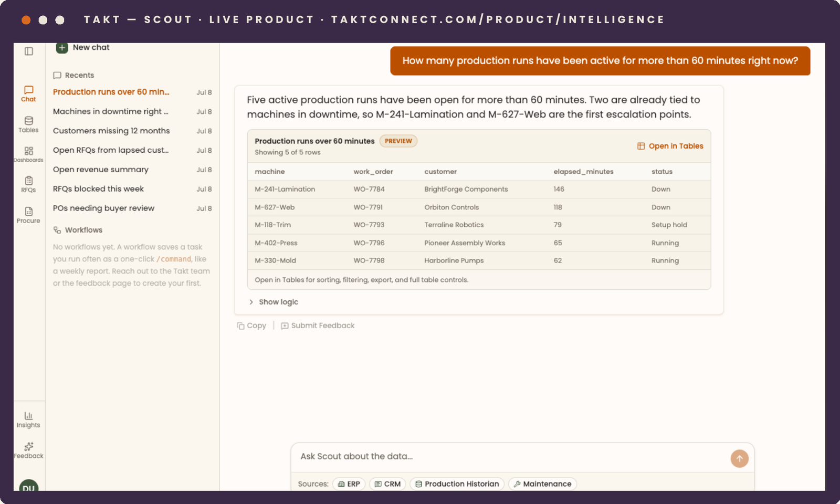Click Submit Feedback below the answer
The width and height of the screenshot is (840, 504).
(x=318, y=325)
